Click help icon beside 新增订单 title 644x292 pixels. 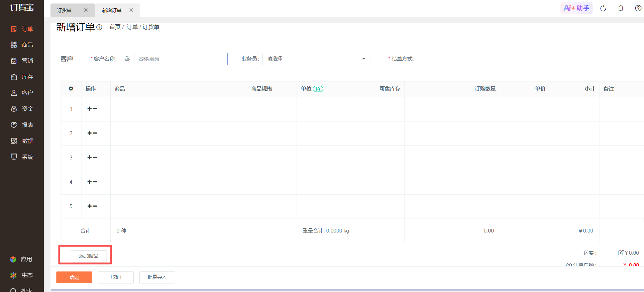pyautogui.click(x=99, y=27)
